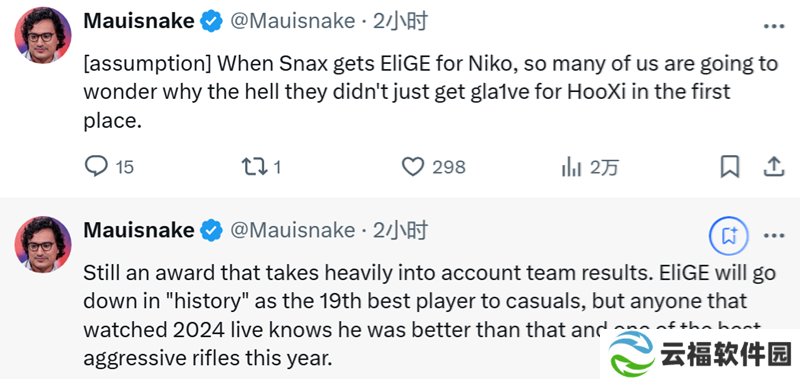800x379 pixels.
Task: Open more options on second tweet
Action: coord(773,236)
